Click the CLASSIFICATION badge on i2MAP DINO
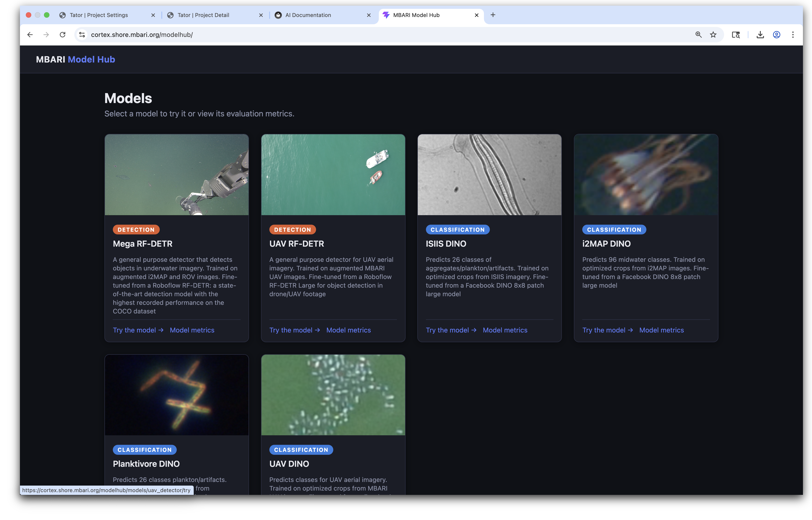The height and width of the screenshot is (520, 812). point(614,229)
